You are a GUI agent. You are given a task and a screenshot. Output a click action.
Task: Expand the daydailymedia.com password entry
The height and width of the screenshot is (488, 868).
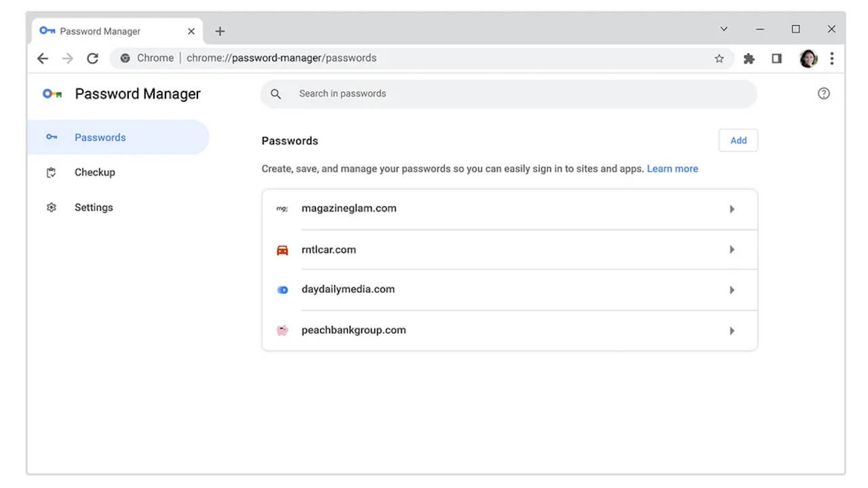pos(732,289)
